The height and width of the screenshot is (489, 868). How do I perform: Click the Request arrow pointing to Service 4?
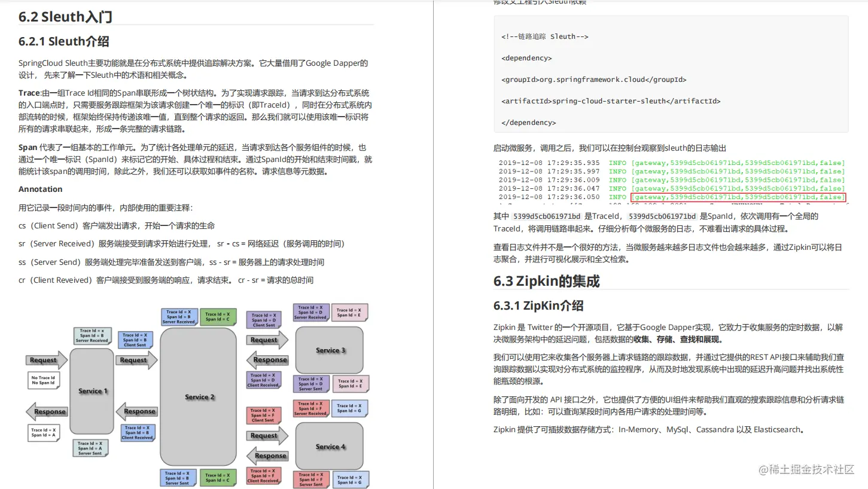click(267, 435)
